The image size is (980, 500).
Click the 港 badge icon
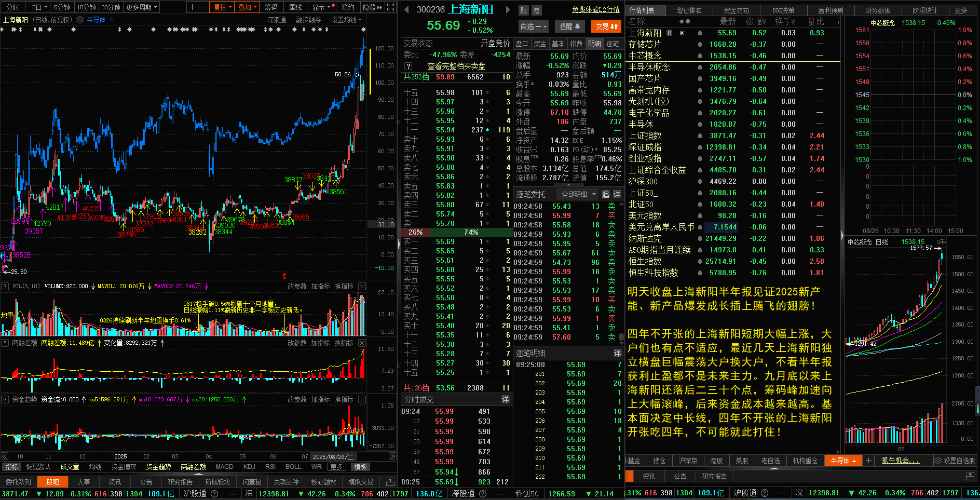click(x=536, y=10)
